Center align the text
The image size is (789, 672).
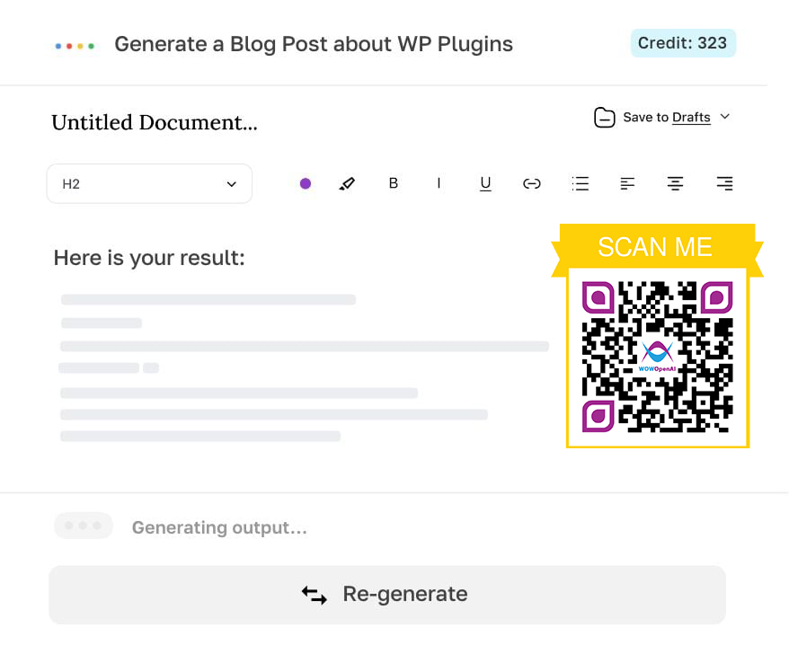click(x=675, y=183)
